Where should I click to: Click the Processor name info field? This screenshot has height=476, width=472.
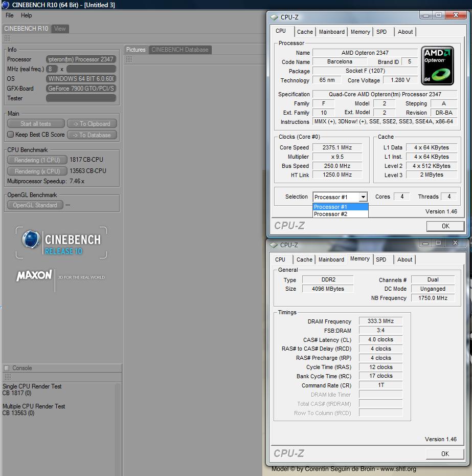[x=81, y=59]
